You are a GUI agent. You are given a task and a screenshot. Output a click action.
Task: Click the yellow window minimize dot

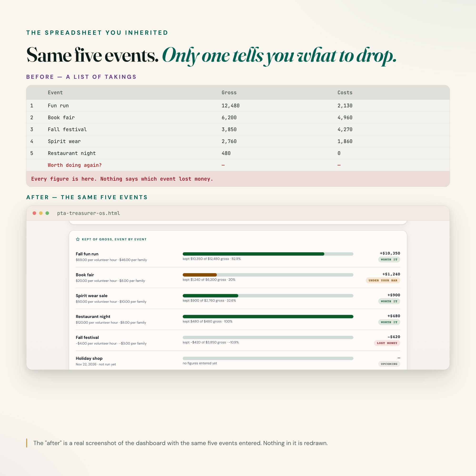point(41,213)
